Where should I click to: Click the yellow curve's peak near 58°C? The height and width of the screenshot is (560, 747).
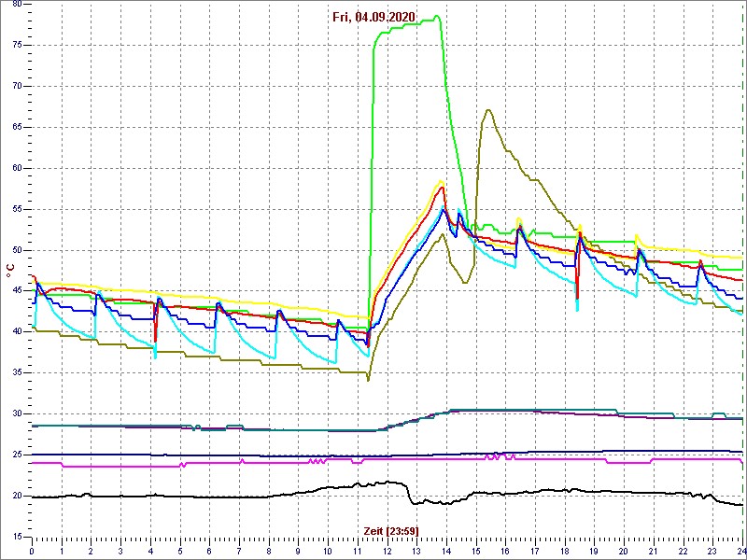point(441,181)
